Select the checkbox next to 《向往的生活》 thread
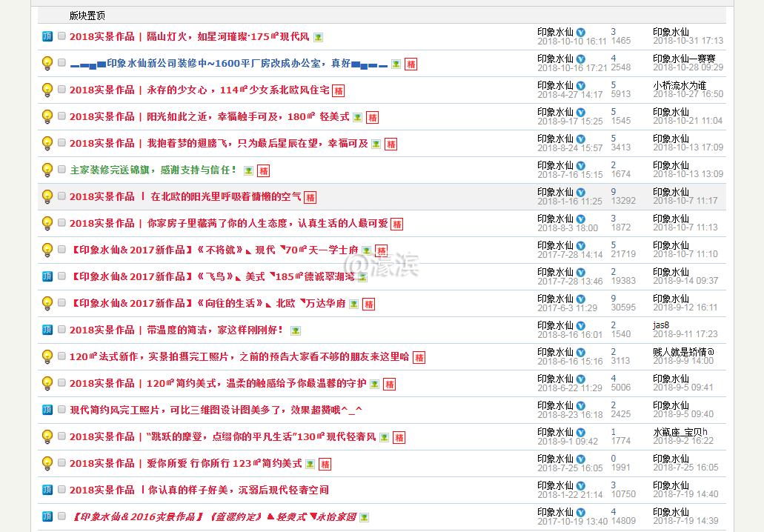This screenshot has width=764, height=532. click(x=62, y=303)
